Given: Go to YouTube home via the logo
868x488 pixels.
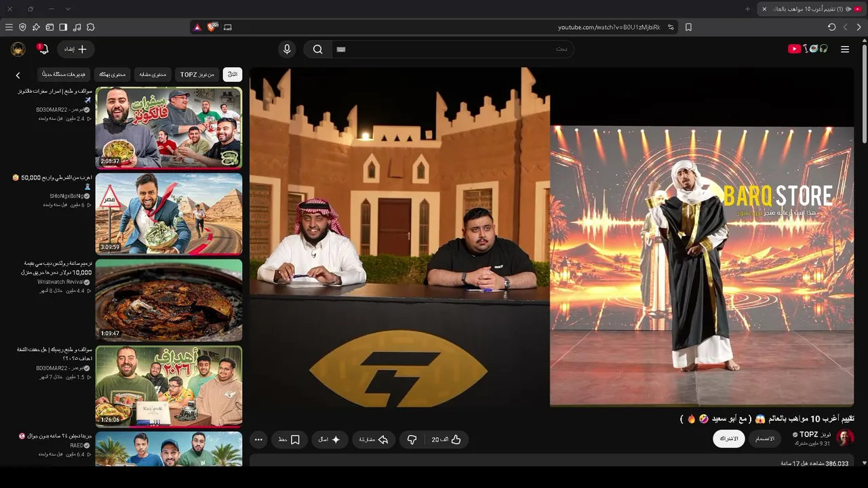Looking at the screenshot, I should click(x=808, y=49).
